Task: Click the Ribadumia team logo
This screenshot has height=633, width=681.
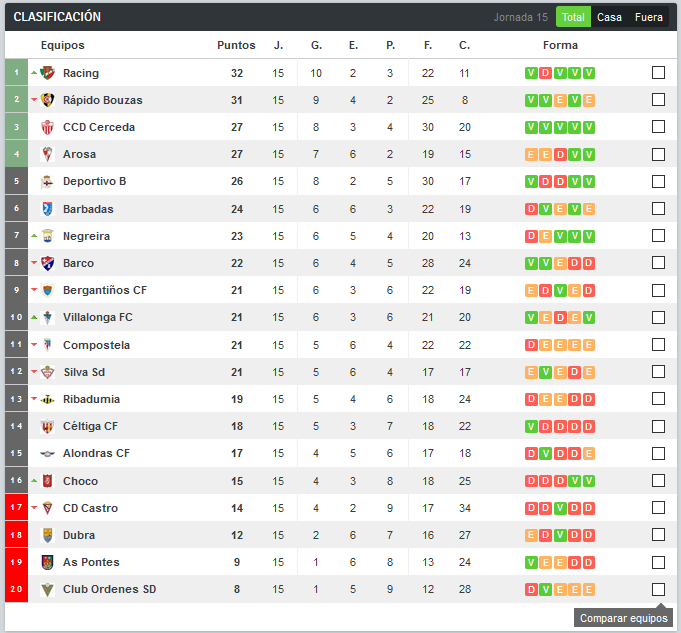Action: (47, 399)
